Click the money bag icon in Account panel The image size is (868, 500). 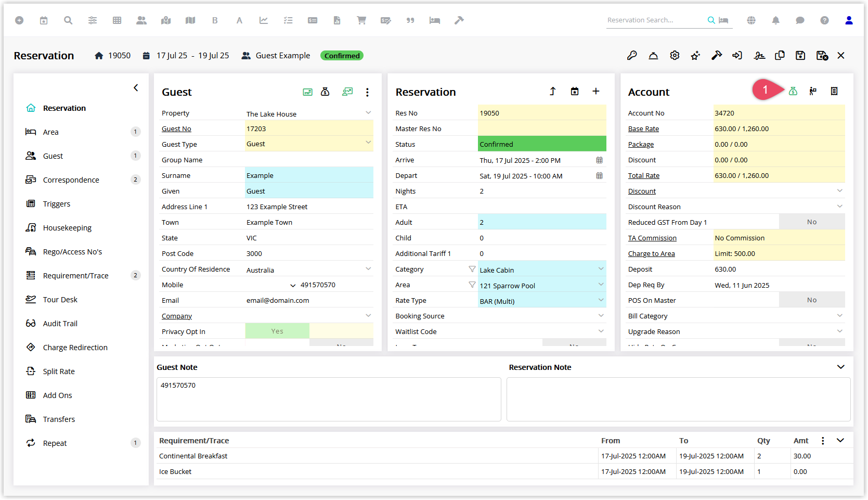tap(793, 92)
